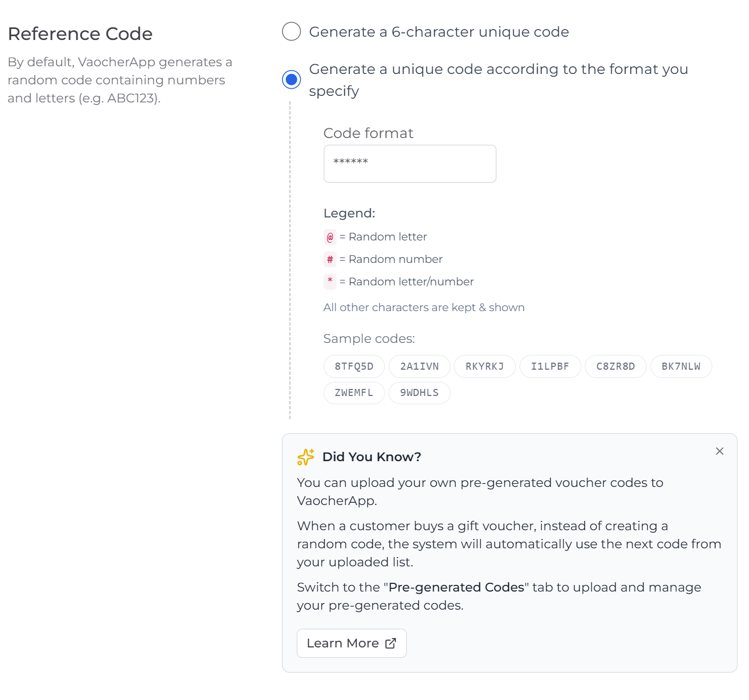Viewport: 749px width, 700px height.
Task: Click the Code format input field
Action: coord(410,164)
